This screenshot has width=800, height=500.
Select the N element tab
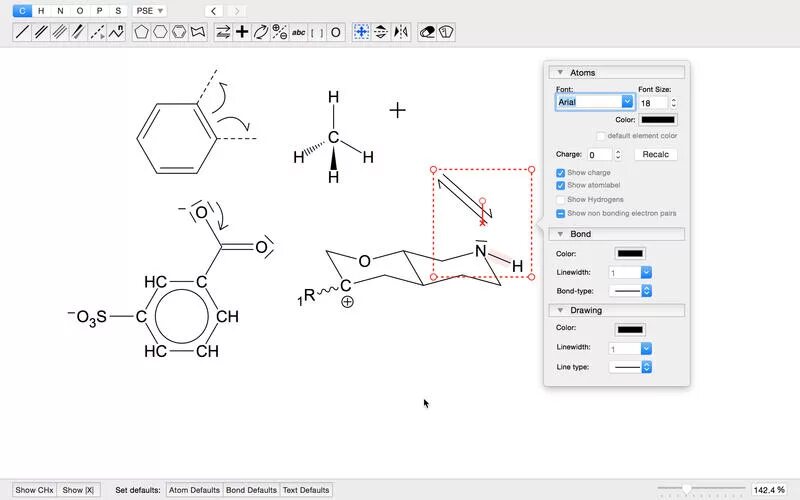(x=60, y=11)
